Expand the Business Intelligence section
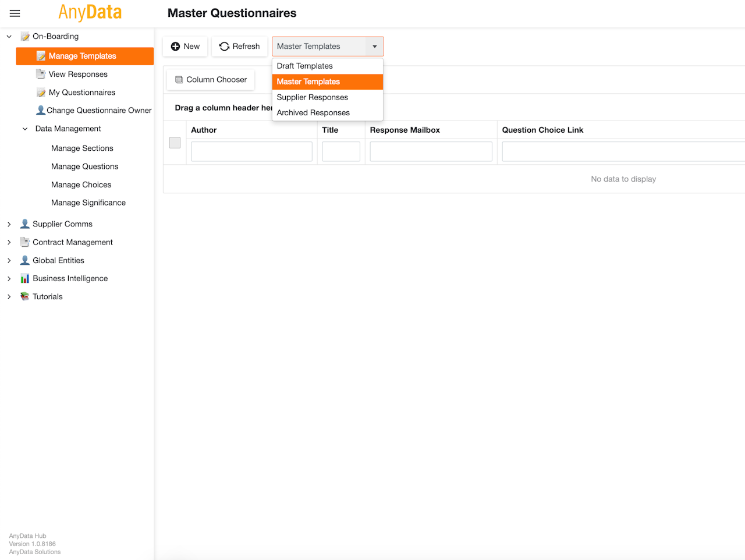Screen dimensions: 745x560 tap(9, 278)
